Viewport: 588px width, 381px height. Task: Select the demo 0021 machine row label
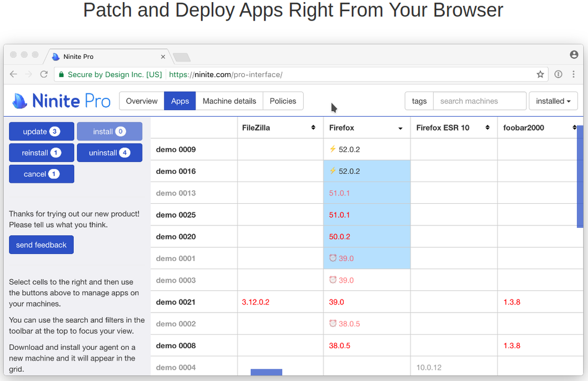click(x=176, y=302)
